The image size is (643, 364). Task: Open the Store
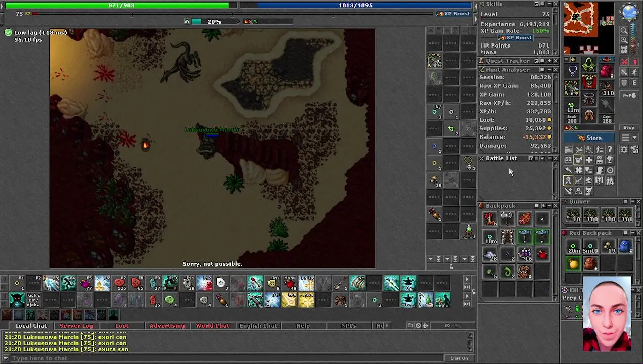click(x=589, y=138)
